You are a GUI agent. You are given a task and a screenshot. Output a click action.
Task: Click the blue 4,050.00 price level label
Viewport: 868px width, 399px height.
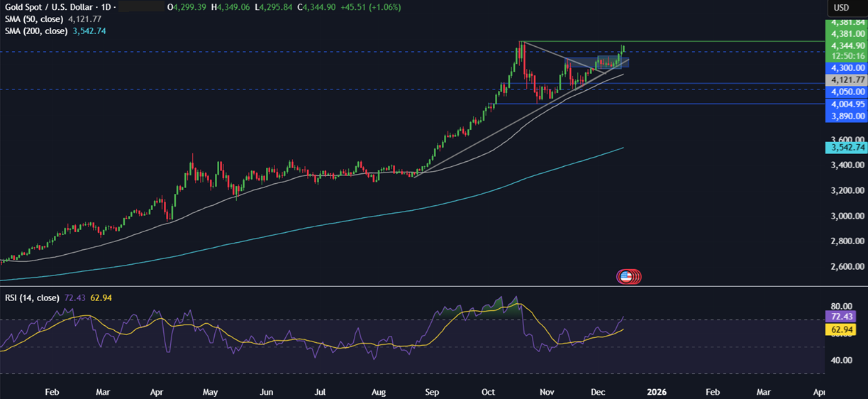tap(846, 92)
